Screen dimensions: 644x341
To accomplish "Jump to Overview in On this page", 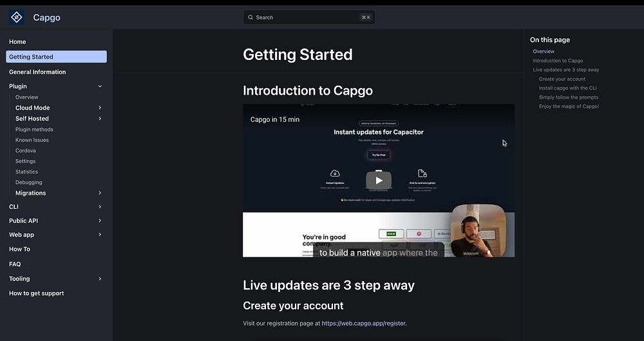I will [x=544, y=52].
